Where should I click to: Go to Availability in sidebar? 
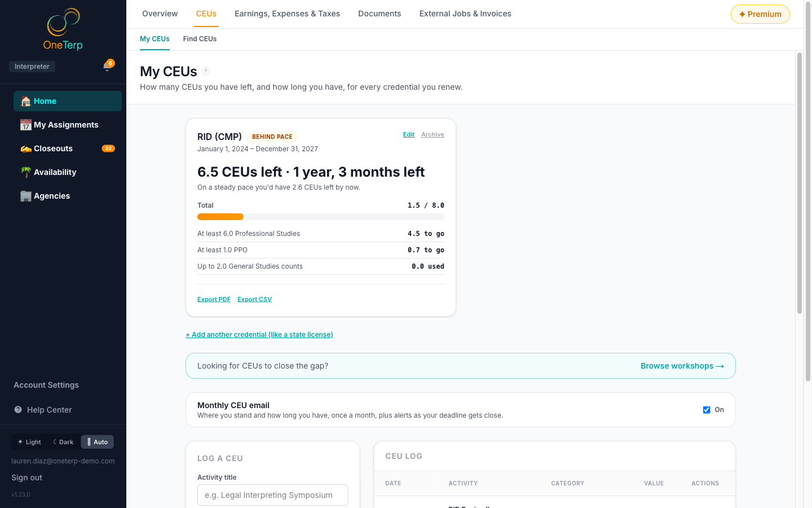point(68,172)
